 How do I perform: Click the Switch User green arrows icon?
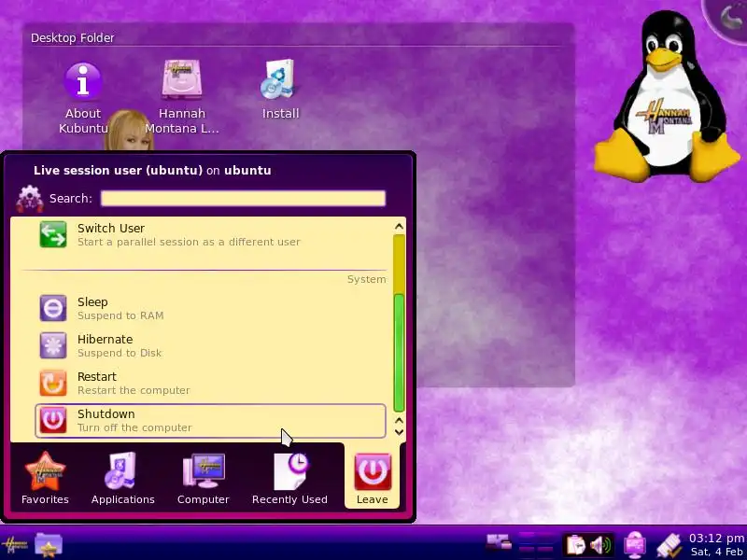tap(53, 234)
